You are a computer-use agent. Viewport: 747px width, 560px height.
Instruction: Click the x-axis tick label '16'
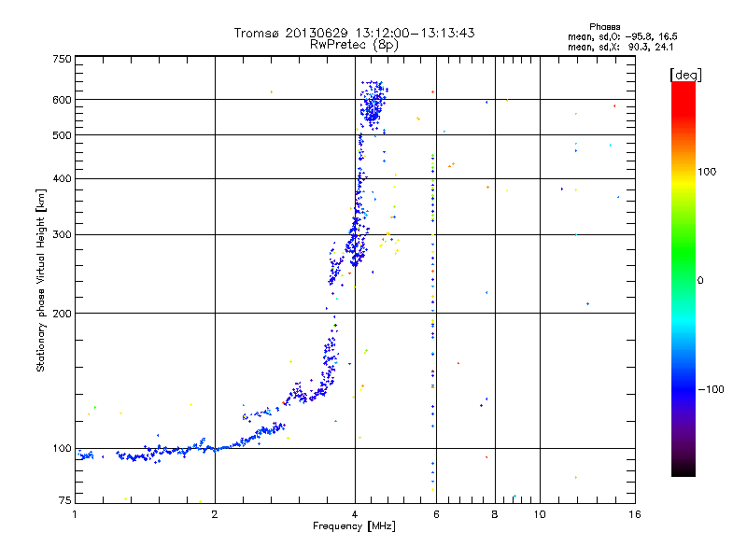[x=635, y=514]
